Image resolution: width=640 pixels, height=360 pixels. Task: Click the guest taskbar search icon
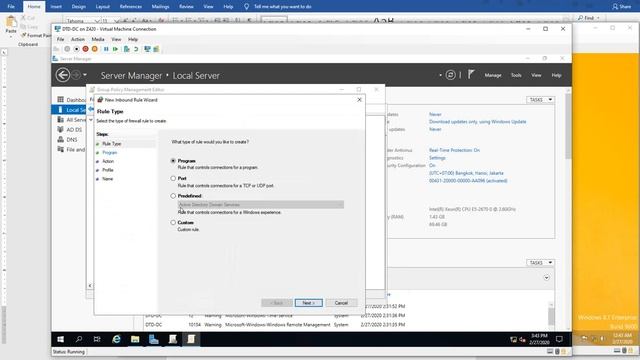coord(79,339)
